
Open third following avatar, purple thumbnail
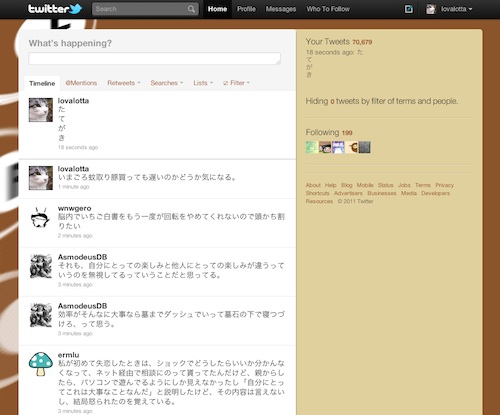tap(338, 147)
